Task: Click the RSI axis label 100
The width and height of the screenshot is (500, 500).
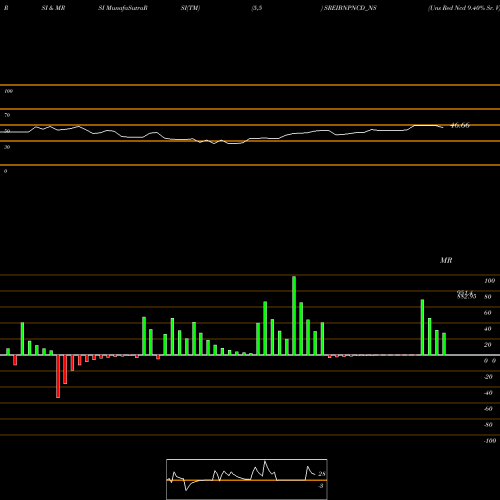Action: pos(8,91)
